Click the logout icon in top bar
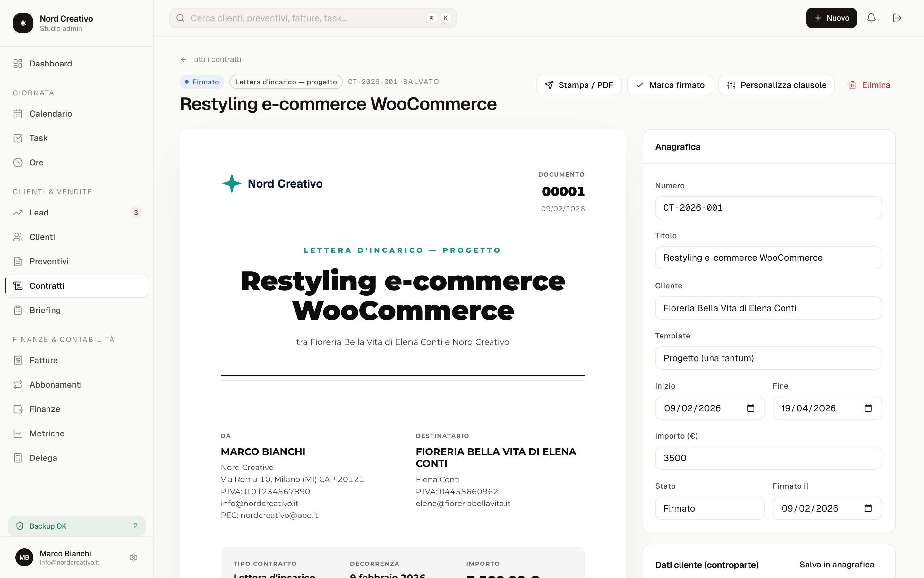 coord(897,18)
